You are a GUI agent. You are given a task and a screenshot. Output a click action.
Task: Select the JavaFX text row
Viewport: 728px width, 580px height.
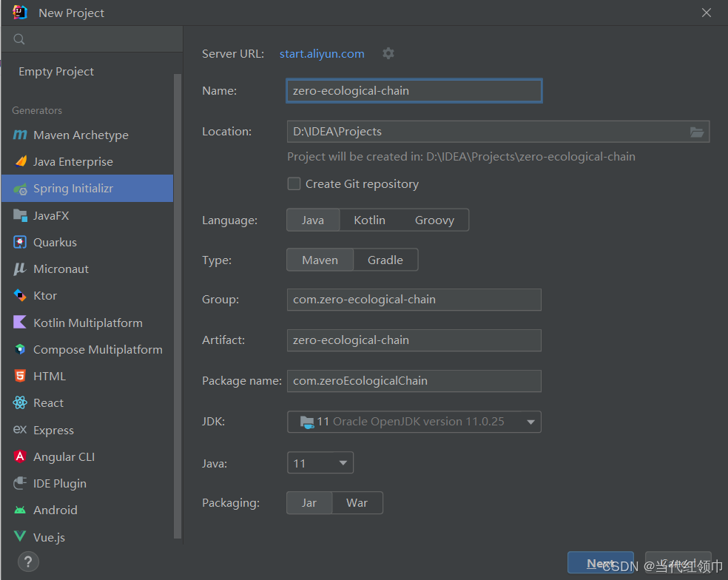pos(87,215)
